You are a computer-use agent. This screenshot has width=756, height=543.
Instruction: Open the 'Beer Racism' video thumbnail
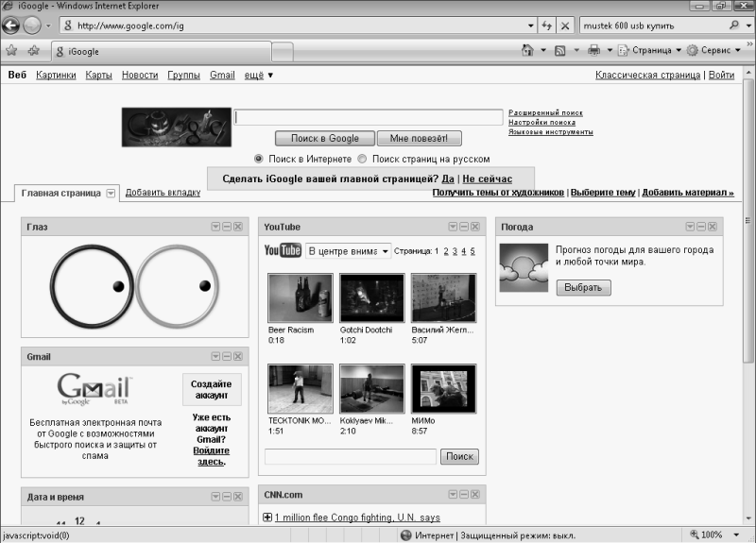(301, 297)
